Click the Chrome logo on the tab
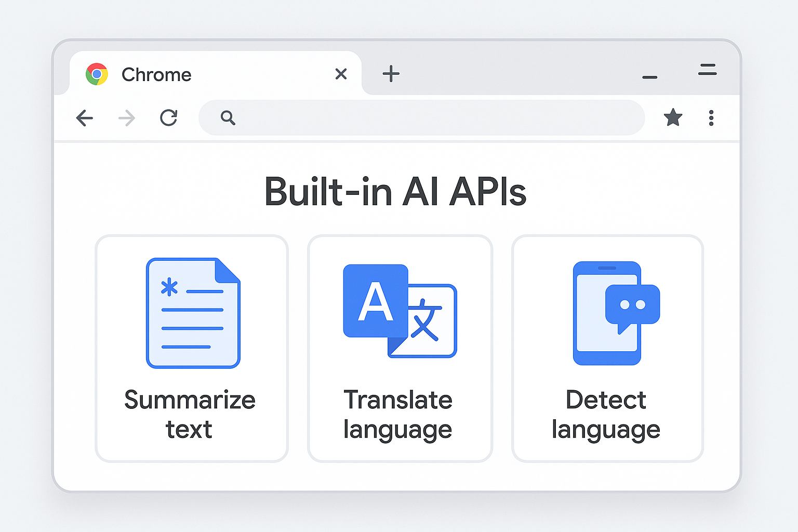The image size is (798, 532). click(97, 74)
